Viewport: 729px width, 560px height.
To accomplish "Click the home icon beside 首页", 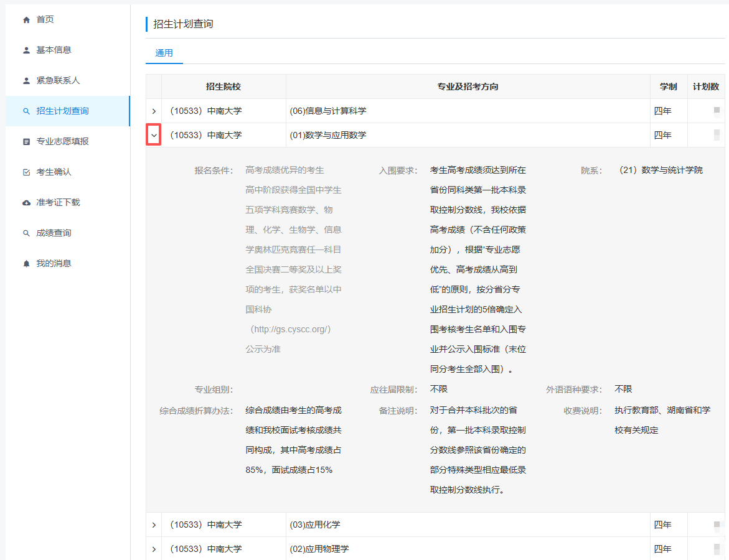I will coord(26,20).
